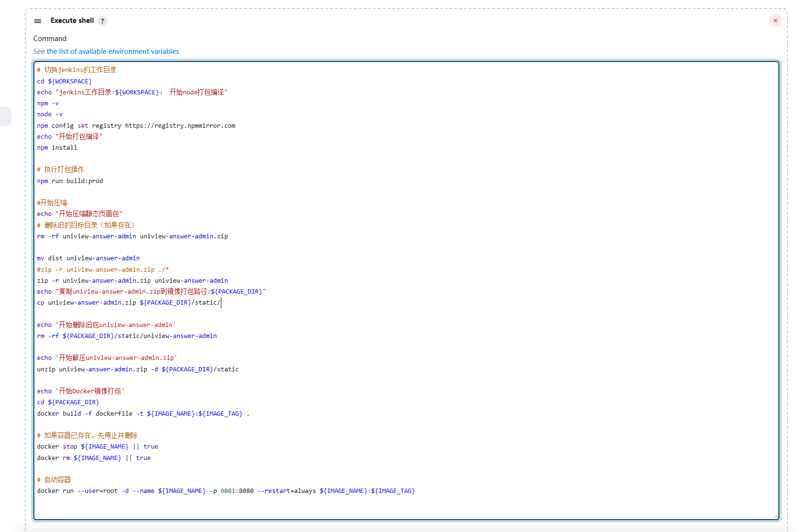Click the Command label above the script box
The image size is (807, 532).
click(x=50, y=38)
